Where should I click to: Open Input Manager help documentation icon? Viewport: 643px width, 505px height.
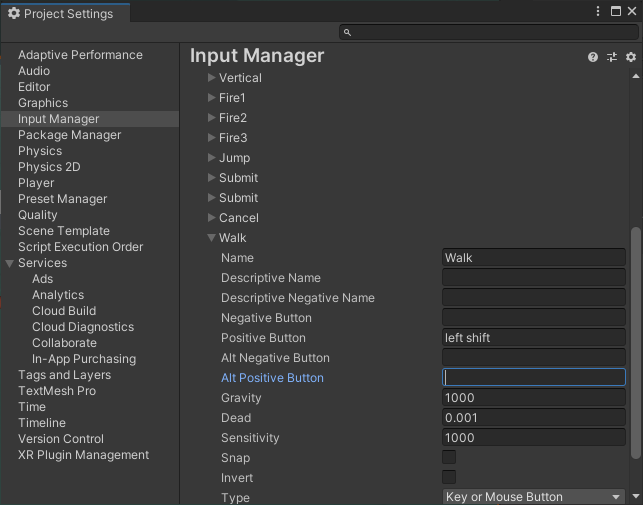click(593, 57)
